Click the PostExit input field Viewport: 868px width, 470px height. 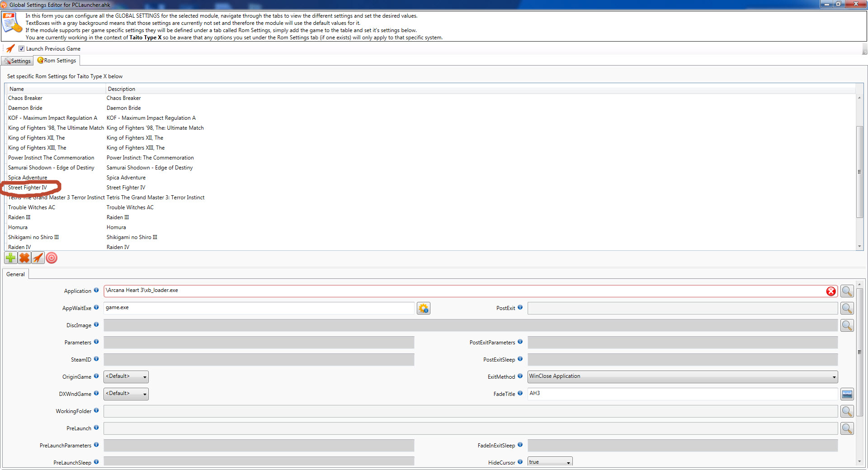coord(683,308)
